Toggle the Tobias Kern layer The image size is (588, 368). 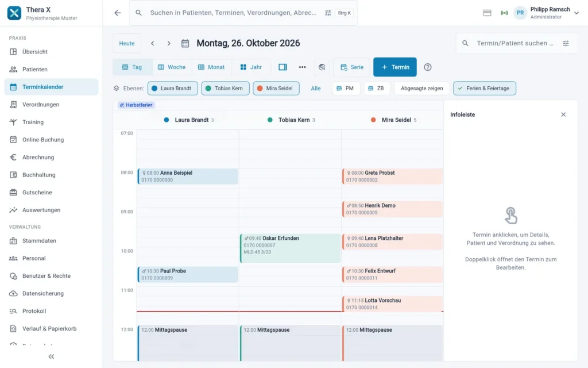[x=225, y=88]
